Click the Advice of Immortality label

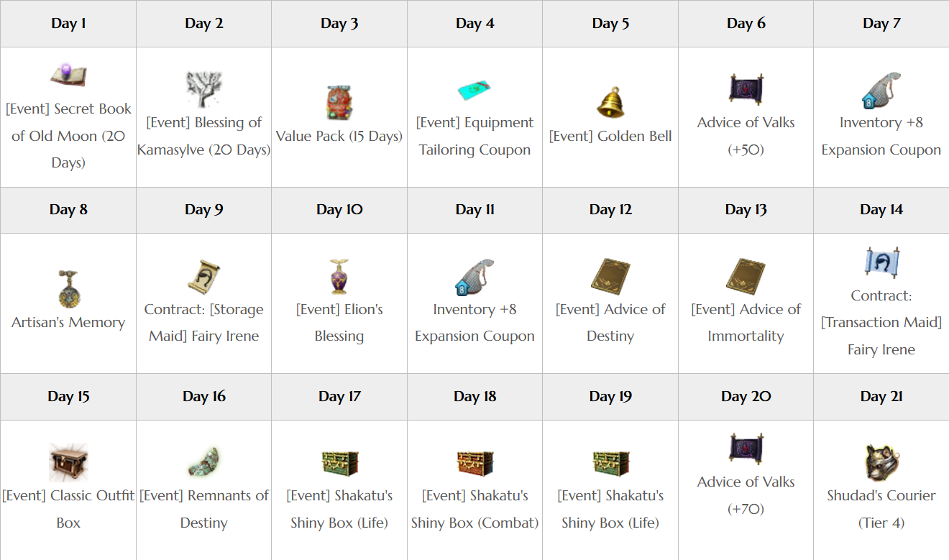[746, 322]
